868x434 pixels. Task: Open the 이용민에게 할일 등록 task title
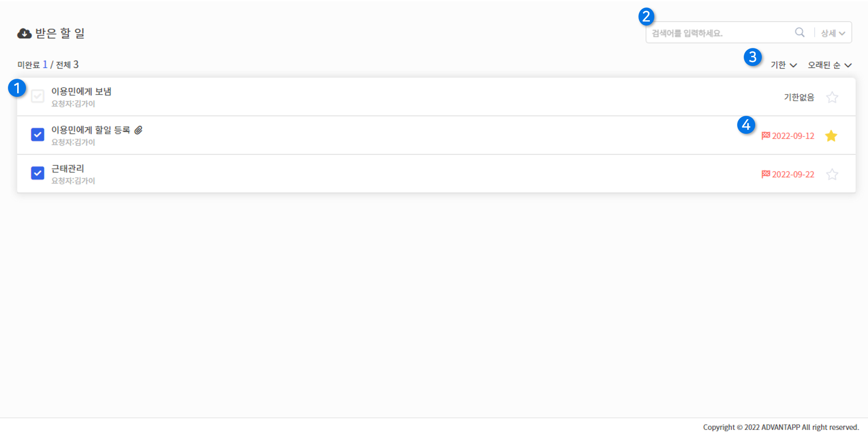click(x=91, y=130)
